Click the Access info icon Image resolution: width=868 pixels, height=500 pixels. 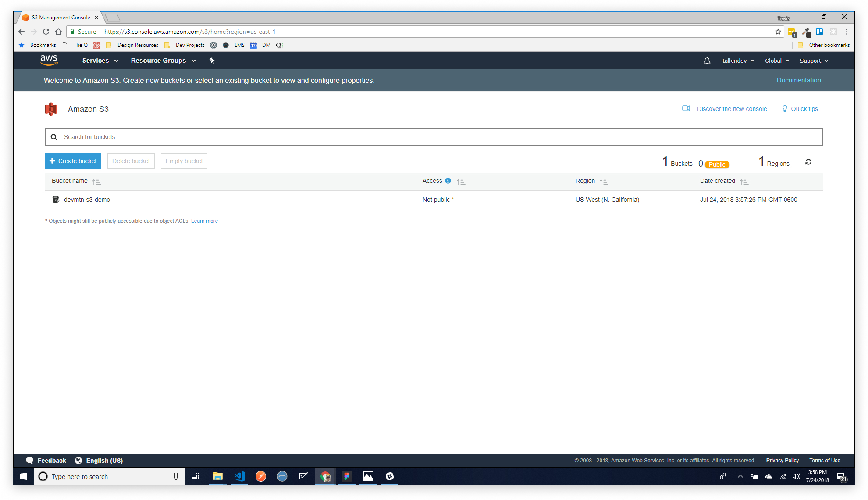coord(448,181)
